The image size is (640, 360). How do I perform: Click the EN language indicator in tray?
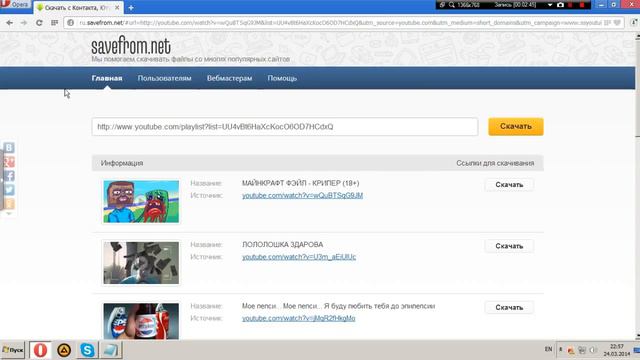click(x=548, y=349)
